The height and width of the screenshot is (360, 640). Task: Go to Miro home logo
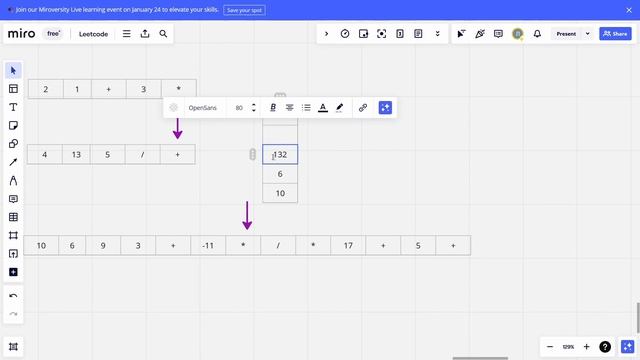(22, 33)
